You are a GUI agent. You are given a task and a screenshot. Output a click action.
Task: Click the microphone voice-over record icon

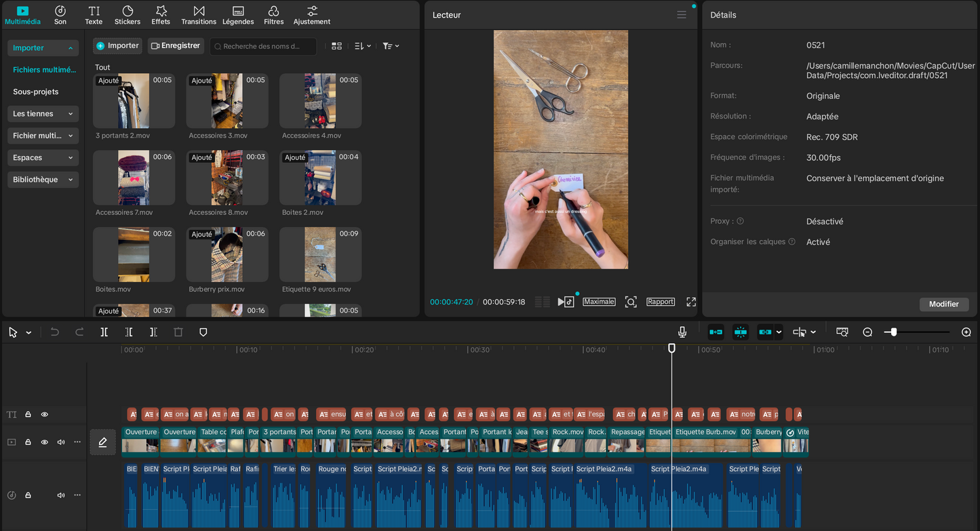pos(682,332)
